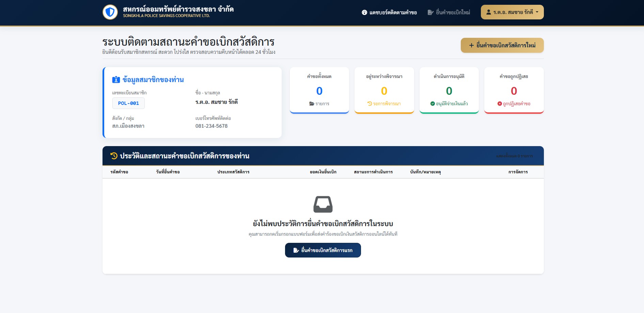Click the dashboard gauge icon in navbar

[364, 13]
